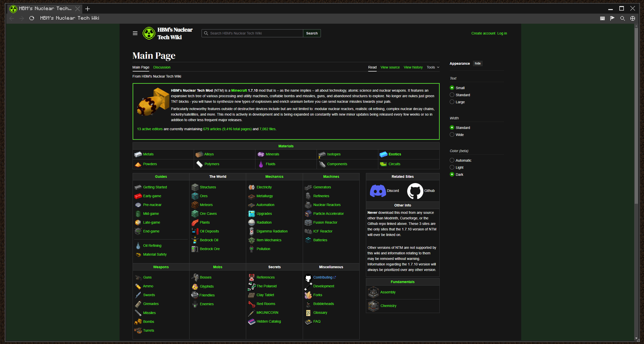Click the 13 active editors link

click(150, 129)
